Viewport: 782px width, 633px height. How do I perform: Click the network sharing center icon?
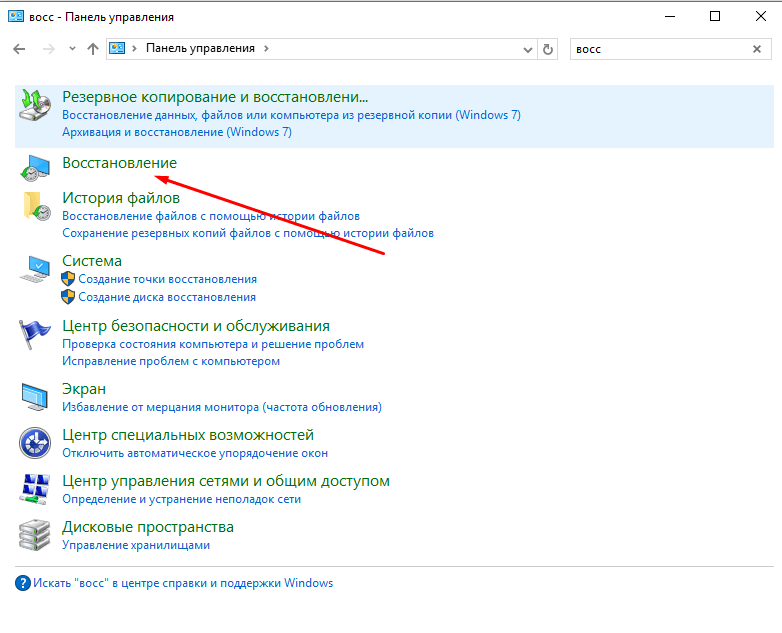click(x=35, y=488)
